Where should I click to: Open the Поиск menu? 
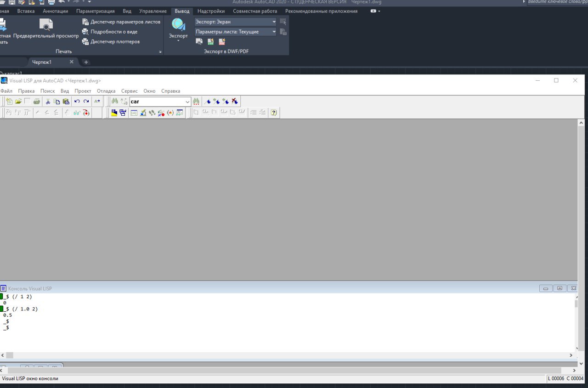(x=48, y=91)
